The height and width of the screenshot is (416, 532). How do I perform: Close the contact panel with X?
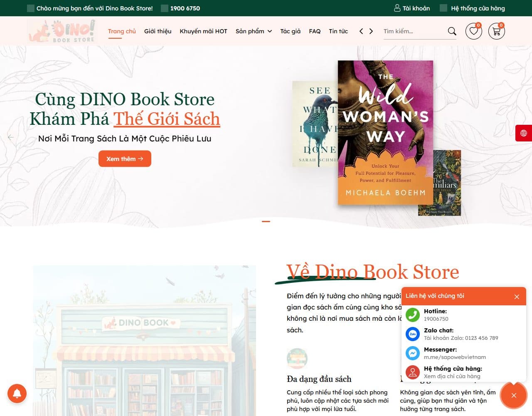click(517, 297)
